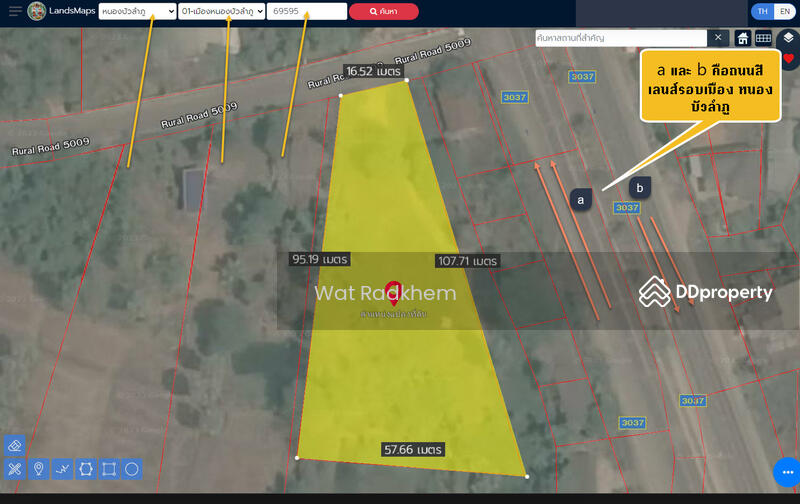
Task: Select the eraser tool
Action: coord(15,445)
